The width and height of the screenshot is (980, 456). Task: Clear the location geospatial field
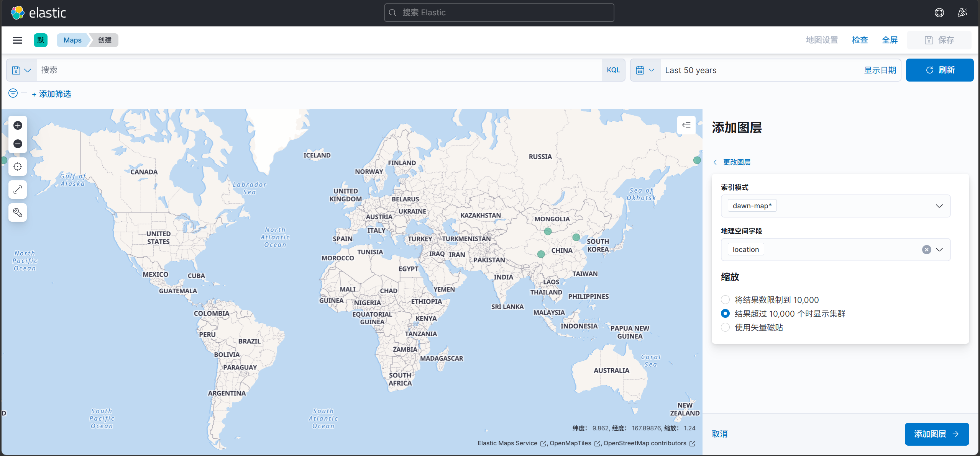pos(926,250)
